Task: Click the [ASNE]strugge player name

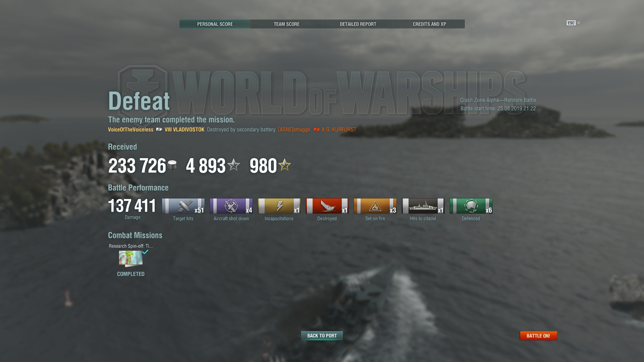Action: click(x=294, y=130)
